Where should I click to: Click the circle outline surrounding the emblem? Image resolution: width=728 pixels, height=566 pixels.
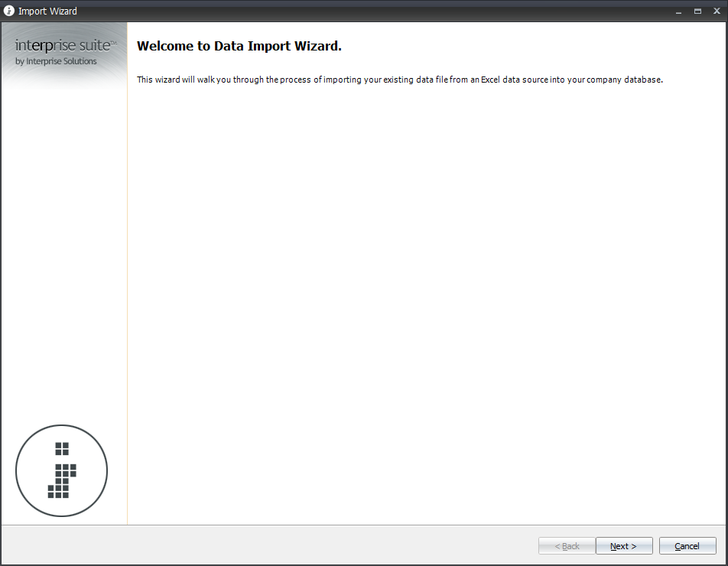61,426
